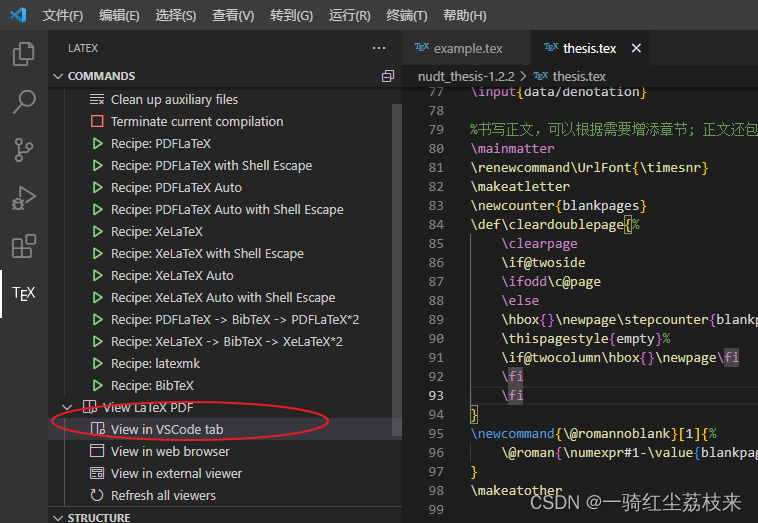Click the Clean up auxiliary files icon
This screenshot has width=758, height=523.
[97, 100]
